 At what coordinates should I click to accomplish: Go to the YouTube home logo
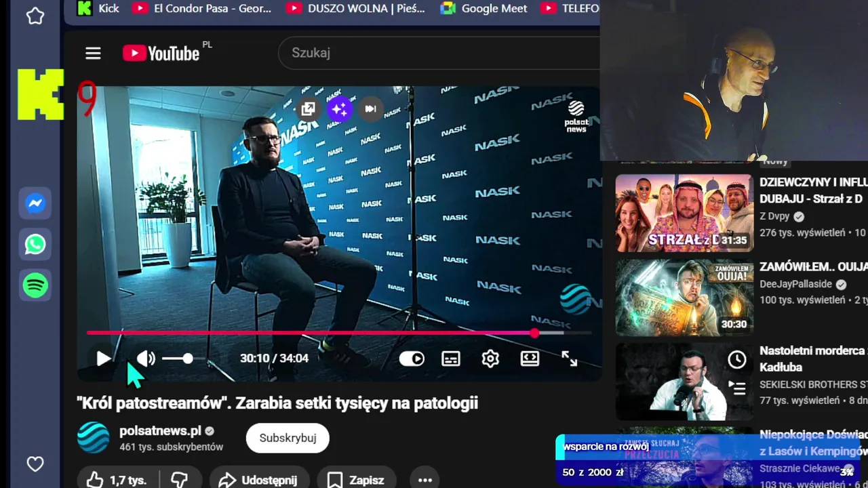(x=161, y=54)
